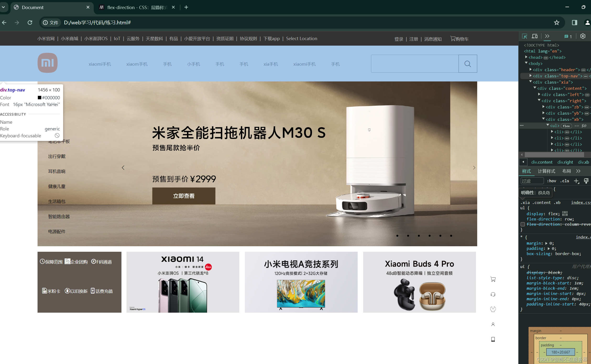Screen dimensions: 591x364
Task: Bookmark this page with star icon
Action: (x=556, y=22)
